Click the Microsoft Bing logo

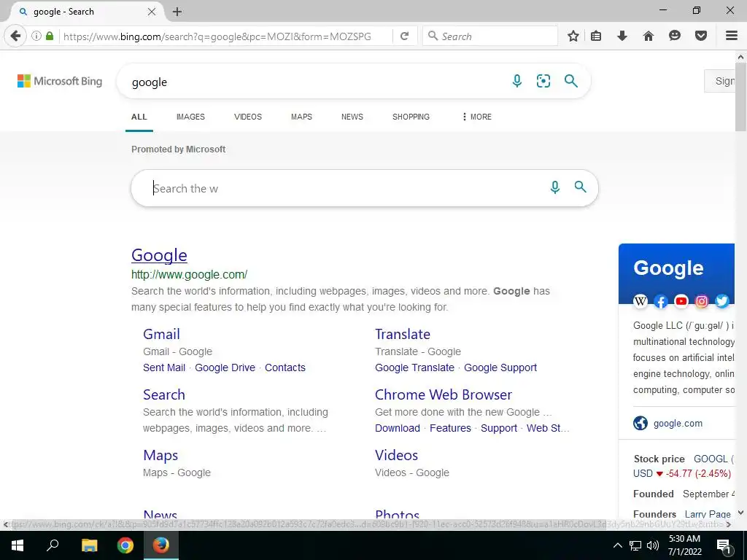pyautogui.click(x=60, y=81)
